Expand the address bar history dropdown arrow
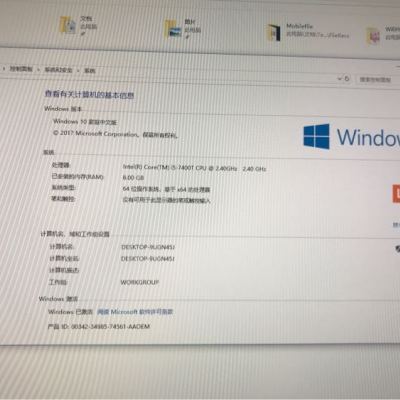This screenshot has height=400, width=400. point(339,79)
